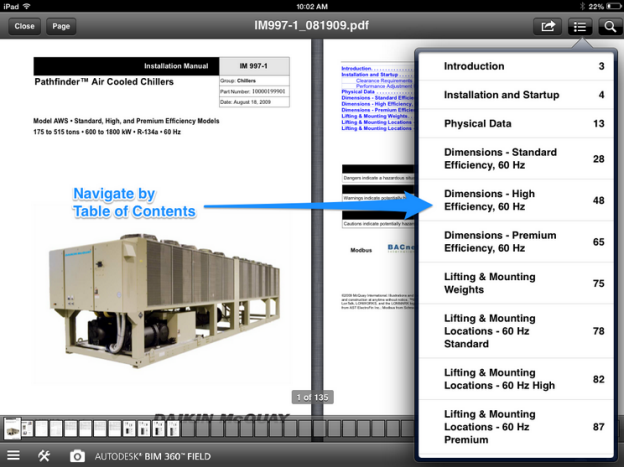
Task: Tap the cover page thumbnail in strip
Action: 12,428
